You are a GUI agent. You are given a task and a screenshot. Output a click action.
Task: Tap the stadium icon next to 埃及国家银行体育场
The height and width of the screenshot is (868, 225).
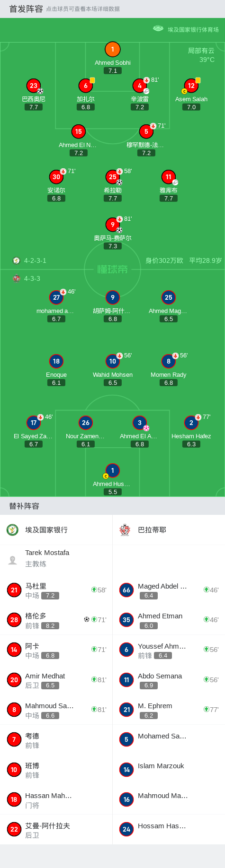click(158, 29)
